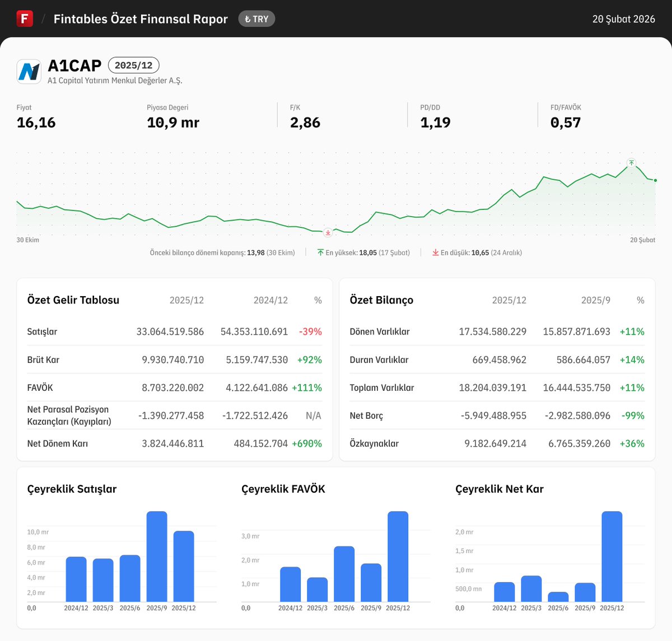The image size is (672, 641).
Task: Click the low-point marker near 24 Aralık on chart
Action: 328,232
